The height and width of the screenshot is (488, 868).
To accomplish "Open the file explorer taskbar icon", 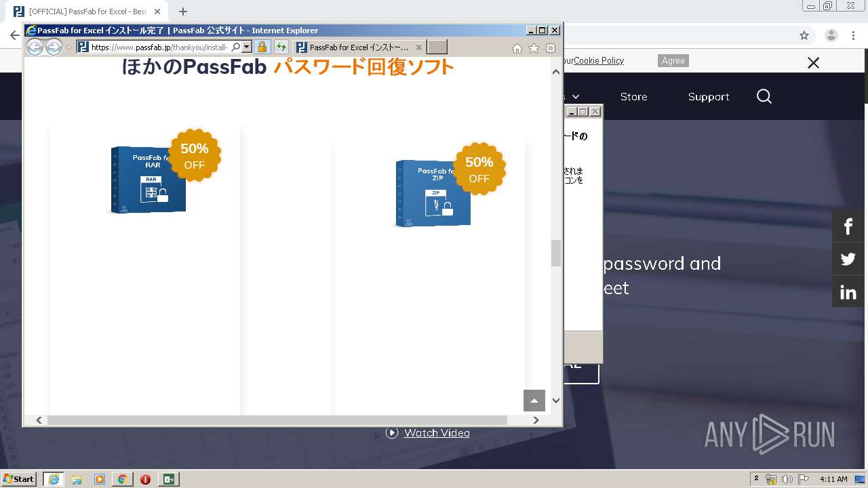I will pyautogui.click(x=77, y=479).
